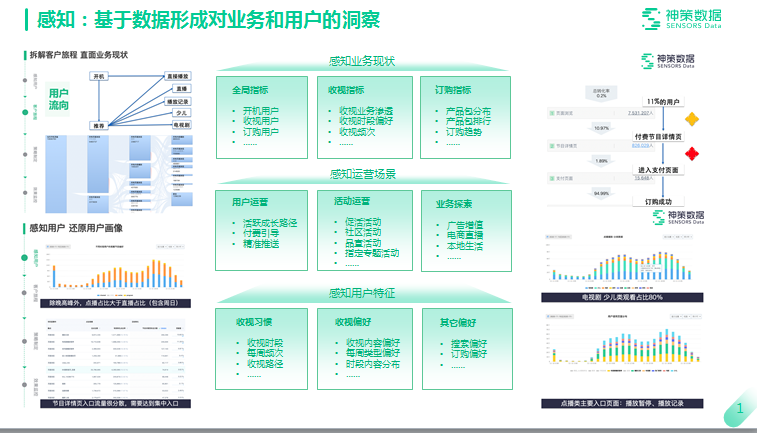Click the Sankey flow chart thumbnail
This screenshot has height=433, width=757.
pos(119,174)
